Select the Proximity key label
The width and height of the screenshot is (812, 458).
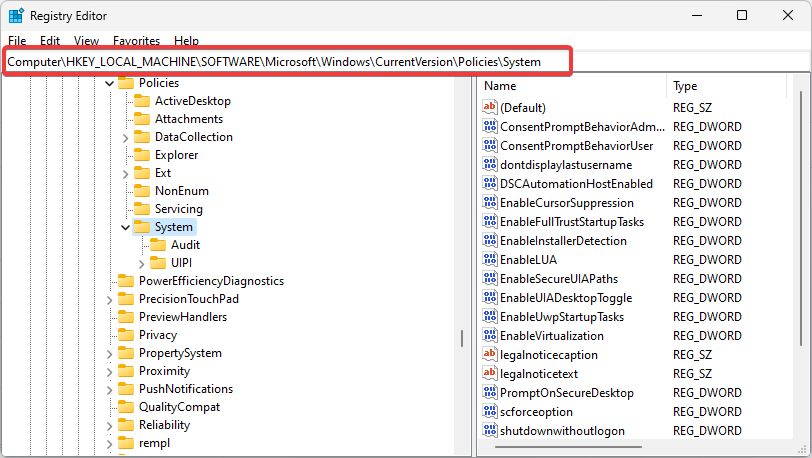[164, 371]
